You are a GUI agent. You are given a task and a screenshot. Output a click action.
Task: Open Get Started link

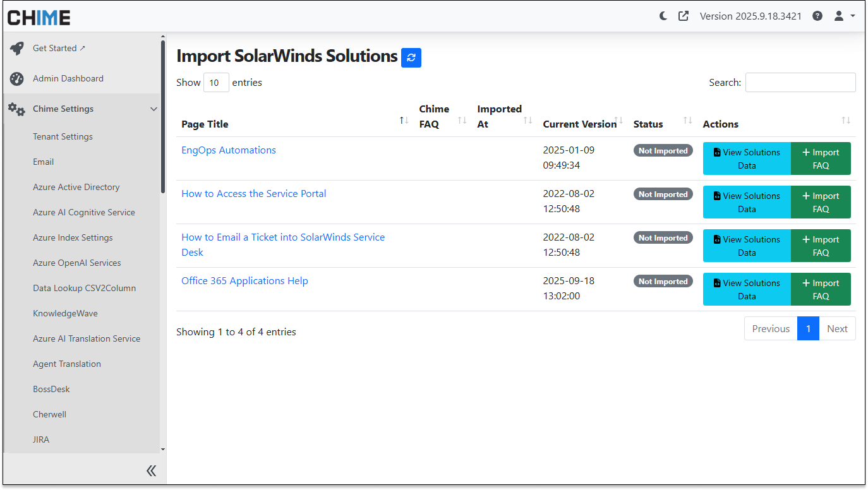(59, 48)
